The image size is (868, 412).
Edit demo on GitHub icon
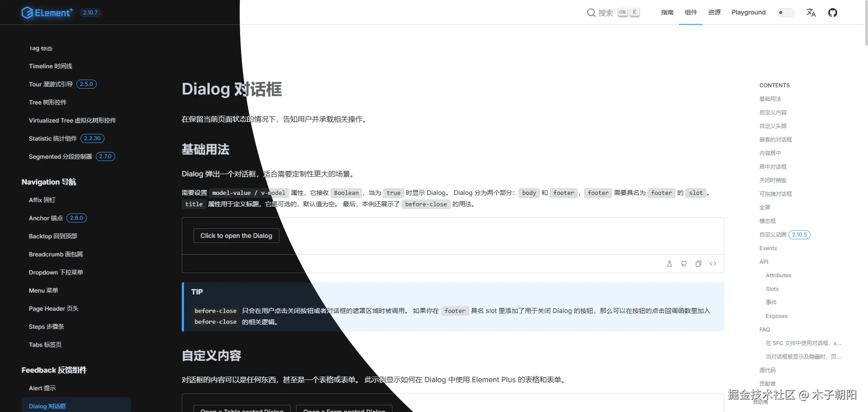684,264
